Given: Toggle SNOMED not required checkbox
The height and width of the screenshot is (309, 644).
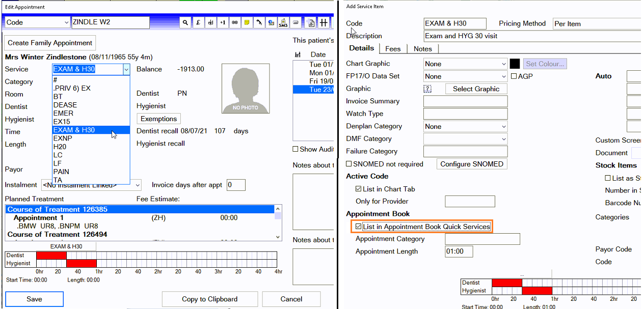Looking at the screenshot, I should [x=349, y=164].
